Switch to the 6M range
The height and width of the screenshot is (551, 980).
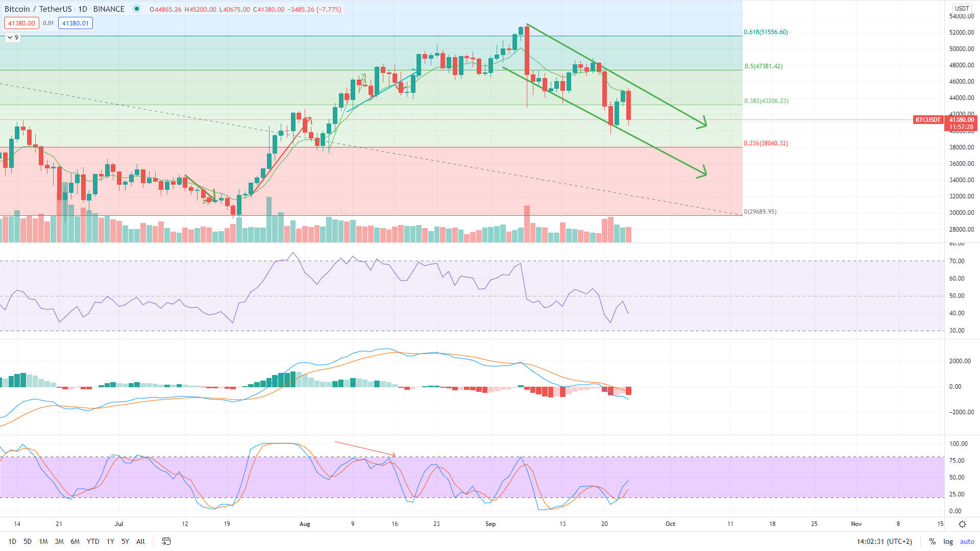(75, 541)
